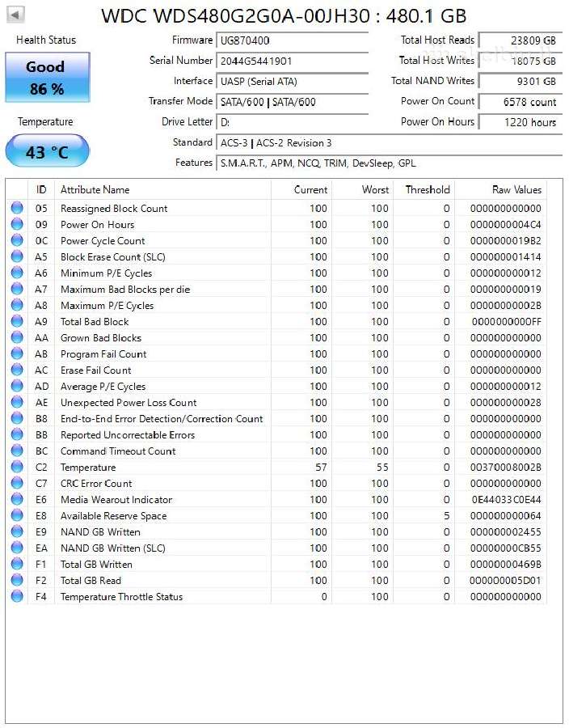Select status icon for CRC Error Count

17,483
